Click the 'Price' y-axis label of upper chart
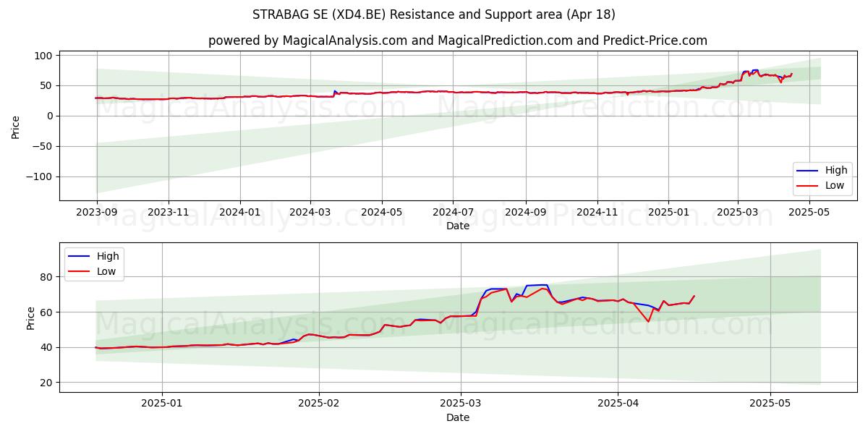The image size is (868, 434). 16,125
